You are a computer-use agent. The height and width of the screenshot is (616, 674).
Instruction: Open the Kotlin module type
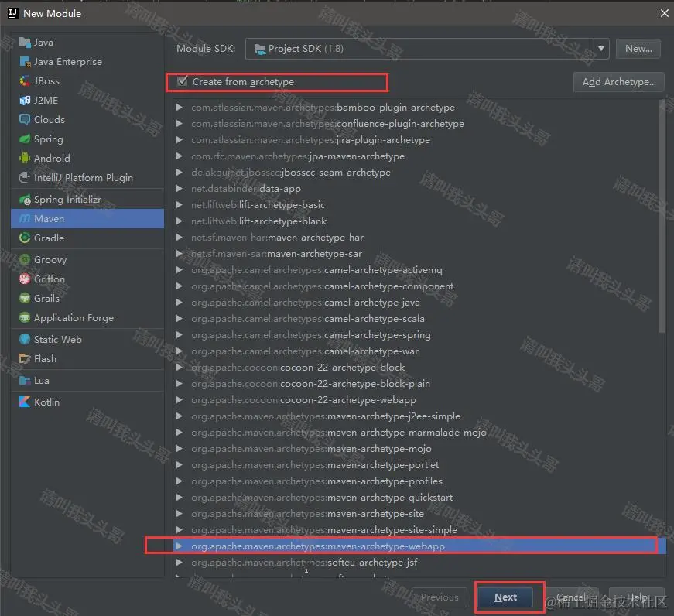point(23,402)
